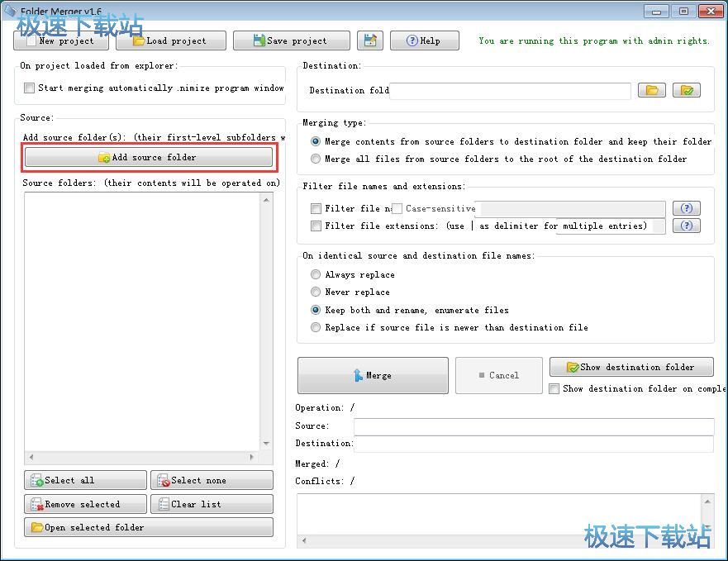Viewport: 728px width, 561px height.
Task: Open help for Filter file names
Action: point(686,208)
